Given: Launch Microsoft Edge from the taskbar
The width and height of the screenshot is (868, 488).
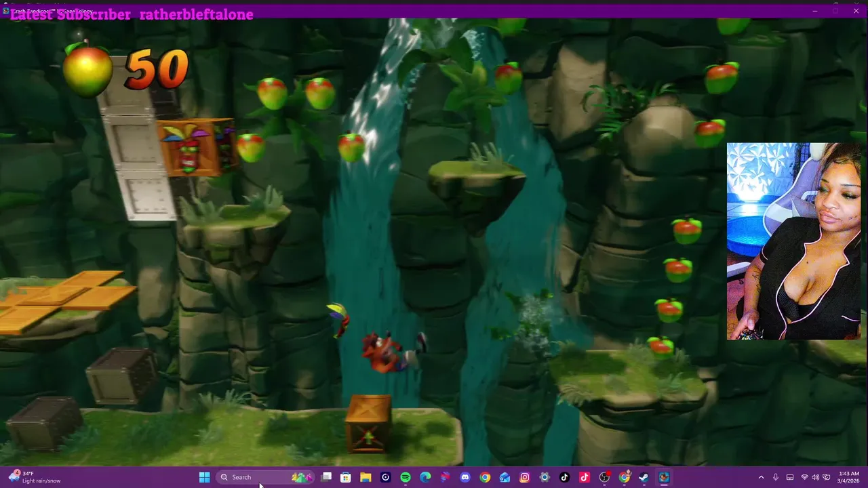Looking at the screenshot, I should [x=425, y=477].
